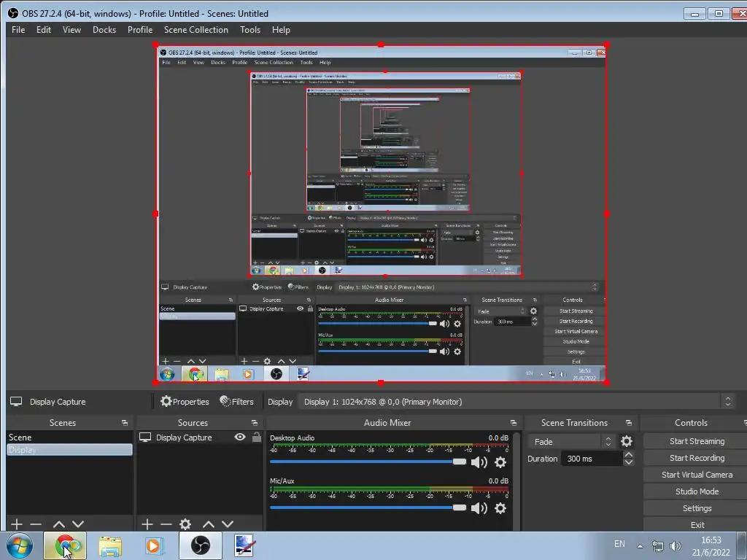Pop out the Audio Mixer dock

[513, 423]
